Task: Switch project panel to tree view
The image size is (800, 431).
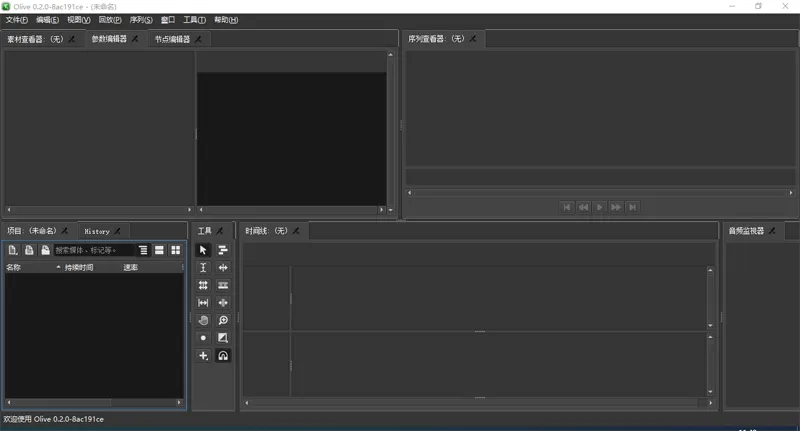Action: click(x=144, y=250)
